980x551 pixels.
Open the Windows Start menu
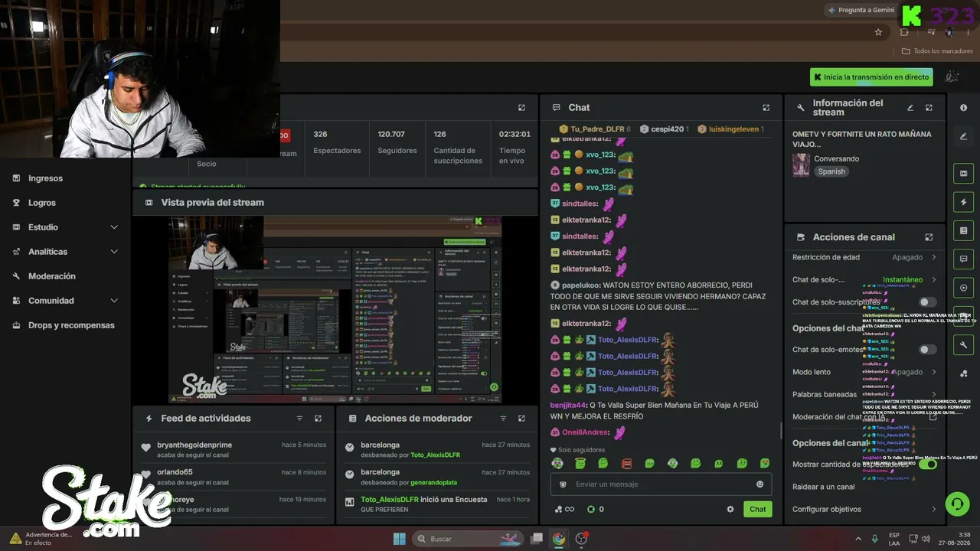tap(399, 539)
